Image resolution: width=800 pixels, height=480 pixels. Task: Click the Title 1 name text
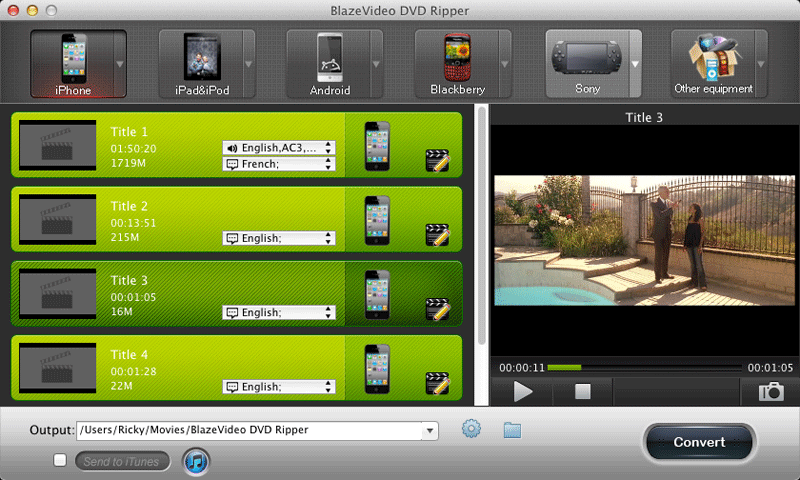[x=129, y=132]
